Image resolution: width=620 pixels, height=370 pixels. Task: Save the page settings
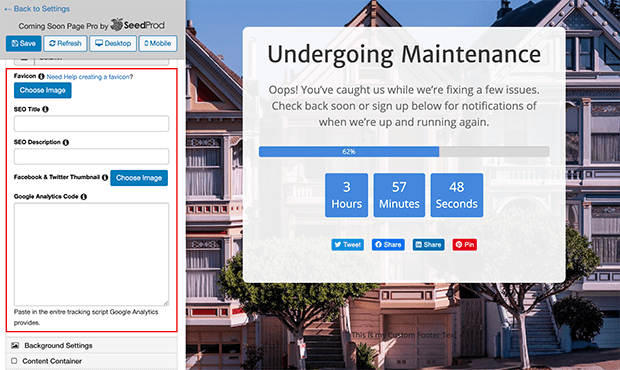(x=24, y=43)
